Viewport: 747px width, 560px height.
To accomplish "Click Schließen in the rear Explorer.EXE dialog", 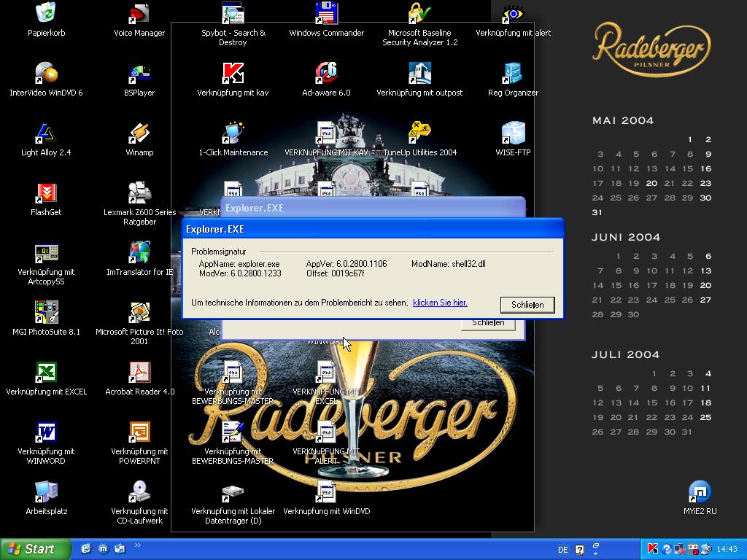I will tap(488, 324).
